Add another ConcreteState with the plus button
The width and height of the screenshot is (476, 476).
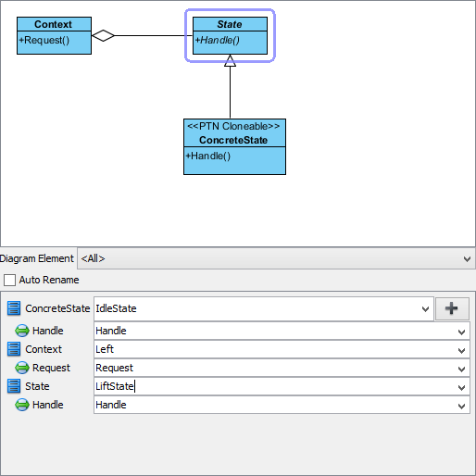[x=452, y=308]
